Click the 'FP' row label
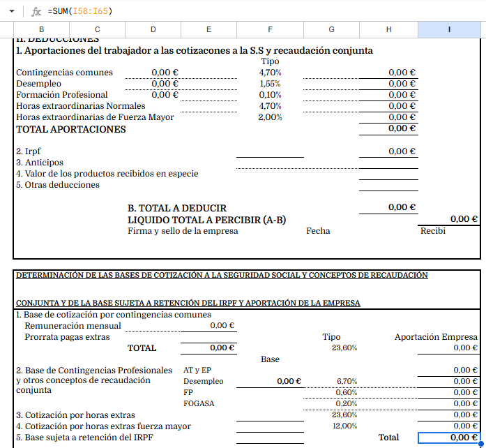This screenshot has height=448, width=486. tap(188, 392)
